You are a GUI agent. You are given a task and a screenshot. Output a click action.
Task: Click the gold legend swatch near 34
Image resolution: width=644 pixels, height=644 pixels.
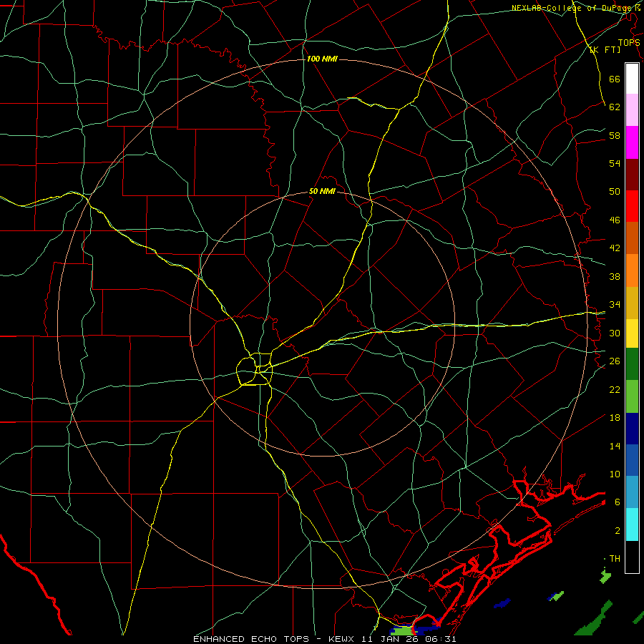point(632,303)
